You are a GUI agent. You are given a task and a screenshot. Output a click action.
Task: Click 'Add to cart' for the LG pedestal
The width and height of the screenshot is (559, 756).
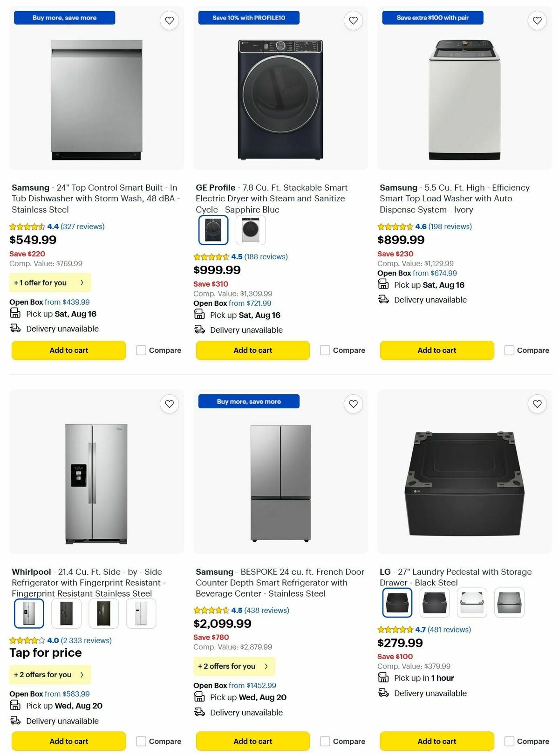(x=436, y=741)
